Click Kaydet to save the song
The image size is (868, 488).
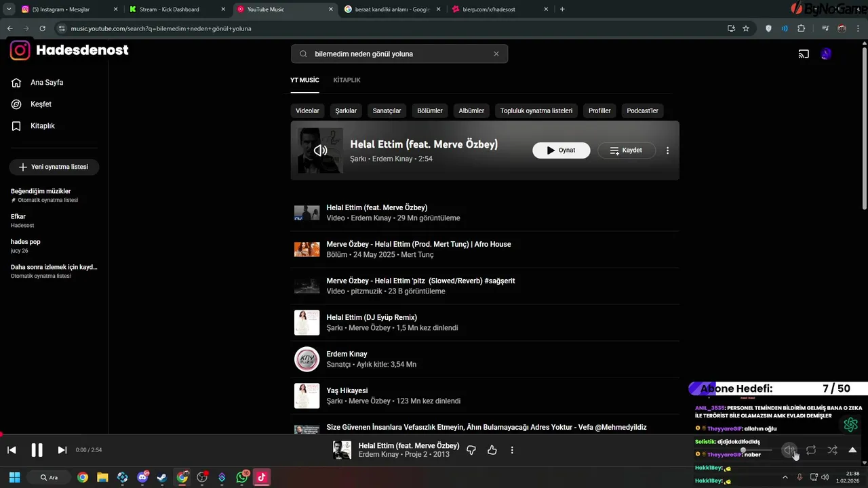pyautogui.click(x=627, y=150)
